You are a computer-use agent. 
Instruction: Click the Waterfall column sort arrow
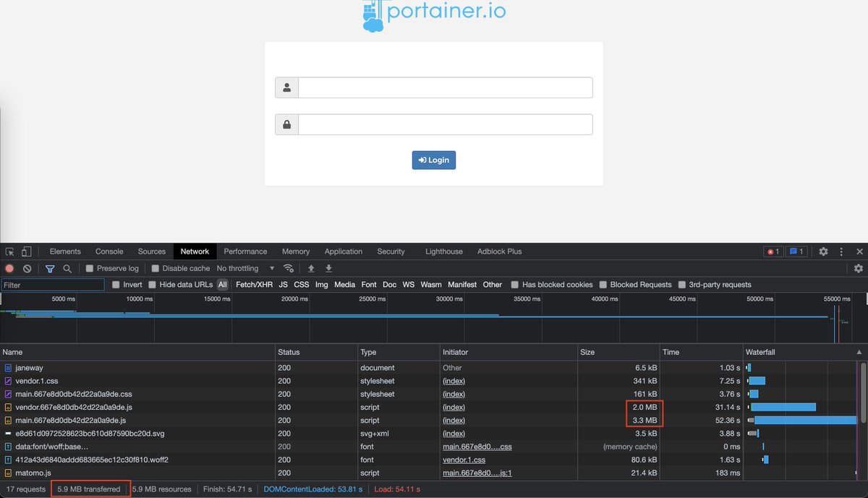coord(859,352)
